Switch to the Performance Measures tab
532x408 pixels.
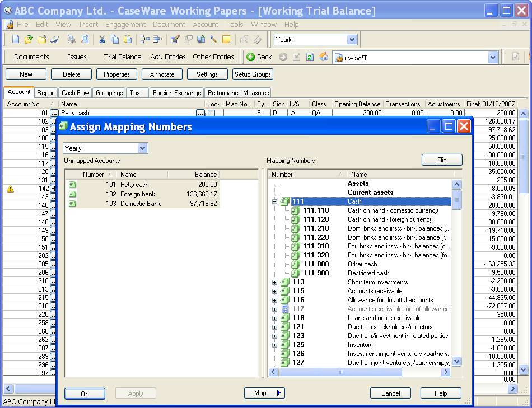click(238, 92)
